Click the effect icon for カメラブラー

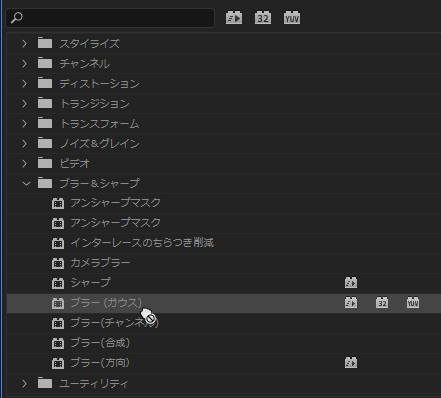point(58,263)
